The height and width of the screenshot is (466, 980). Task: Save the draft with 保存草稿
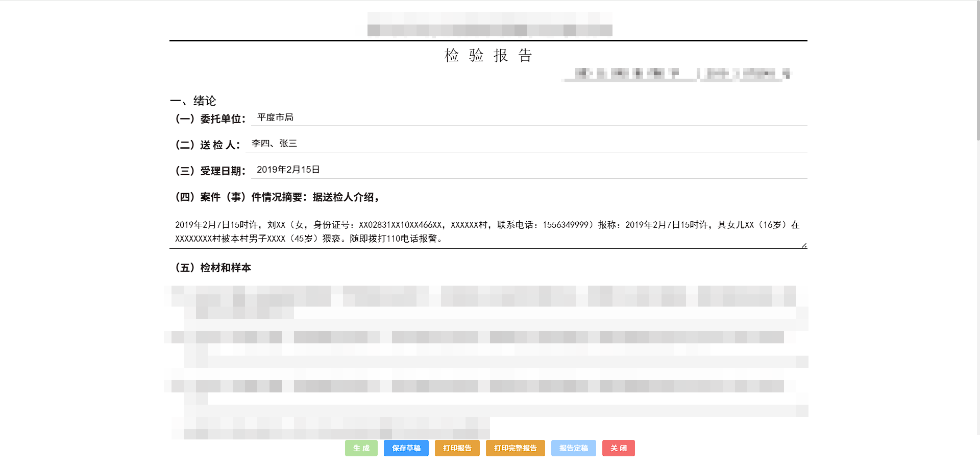(406, 448)
